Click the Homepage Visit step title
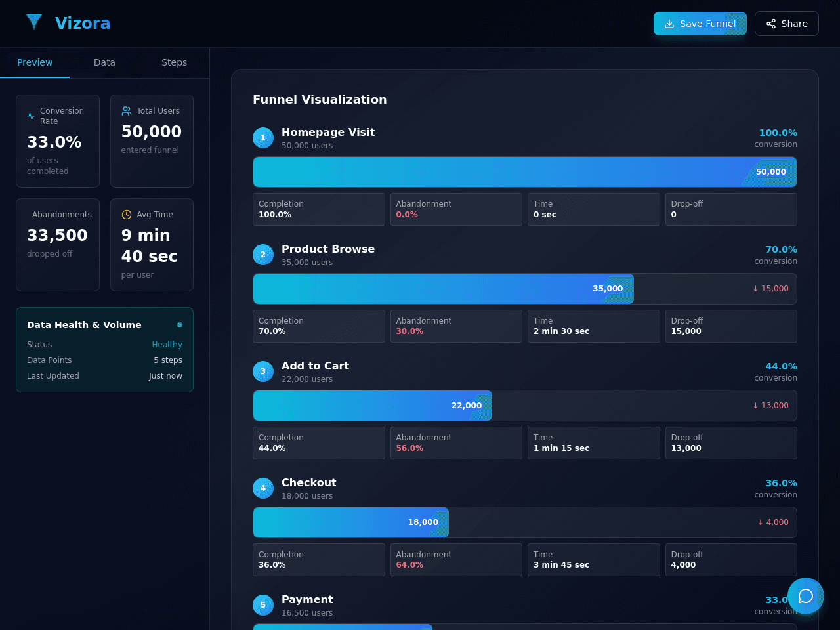Image resolution: width=840 pixels, height=630 pixels. (x=328, y=132)
